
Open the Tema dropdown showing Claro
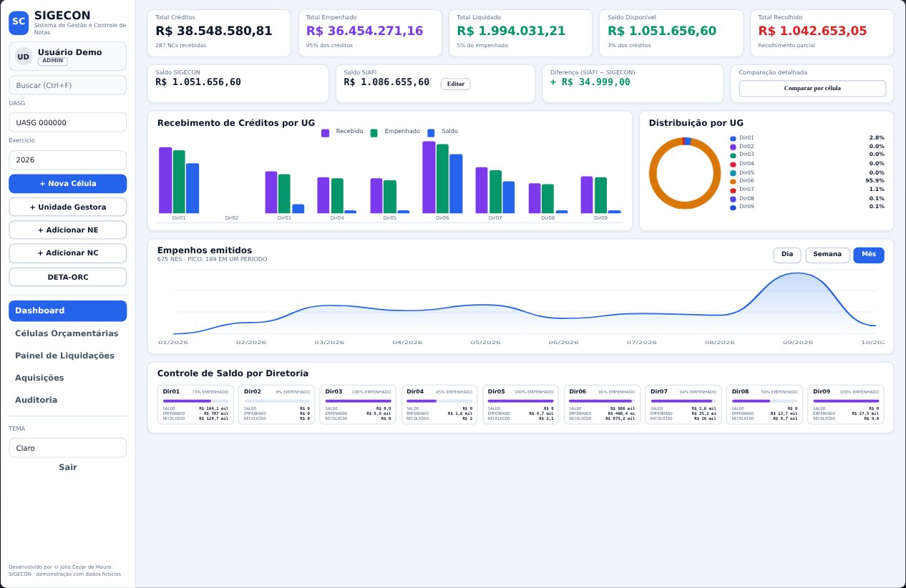click(67, 448)
